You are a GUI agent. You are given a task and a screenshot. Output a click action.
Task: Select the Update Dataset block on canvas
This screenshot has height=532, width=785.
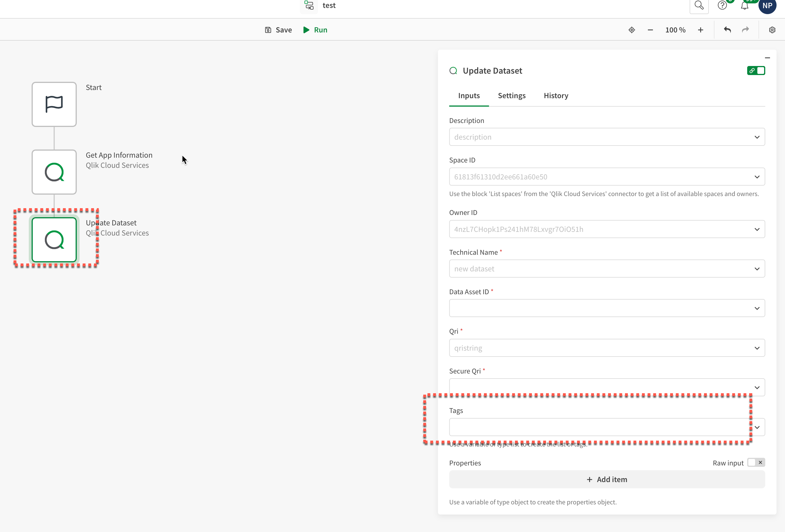(x=54, y=240)
